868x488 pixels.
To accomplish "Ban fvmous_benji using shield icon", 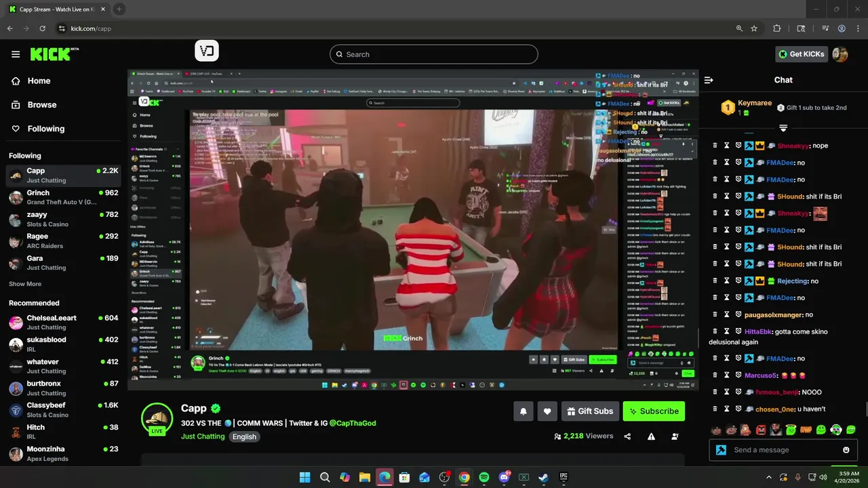I will point(738,392).
